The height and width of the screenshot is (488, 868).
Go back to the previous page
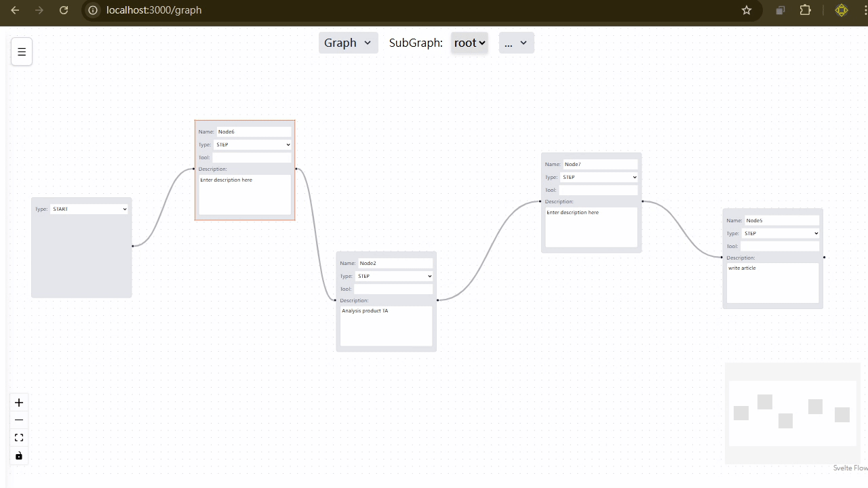pyautogui.click(x=15, y=10)
